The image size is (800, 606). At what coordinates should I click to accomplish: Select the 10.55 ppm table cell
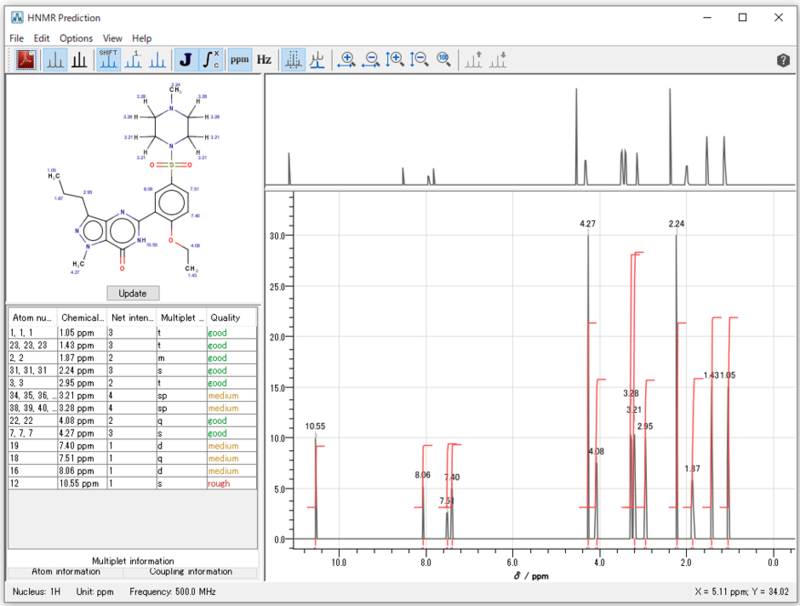tap(82, 484)
